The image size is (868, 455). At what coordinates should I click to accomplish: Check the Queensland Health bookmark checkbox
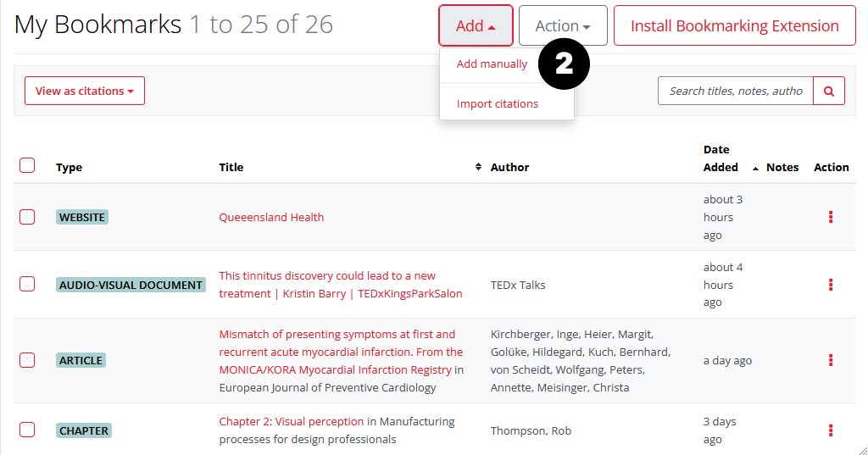[27, 217]
